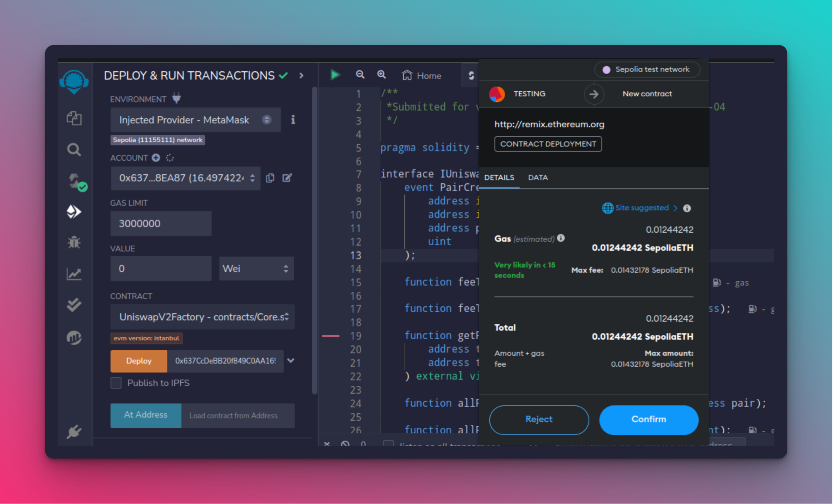
Task: Open Sepolia test network selector
Action: pos(647,69)
